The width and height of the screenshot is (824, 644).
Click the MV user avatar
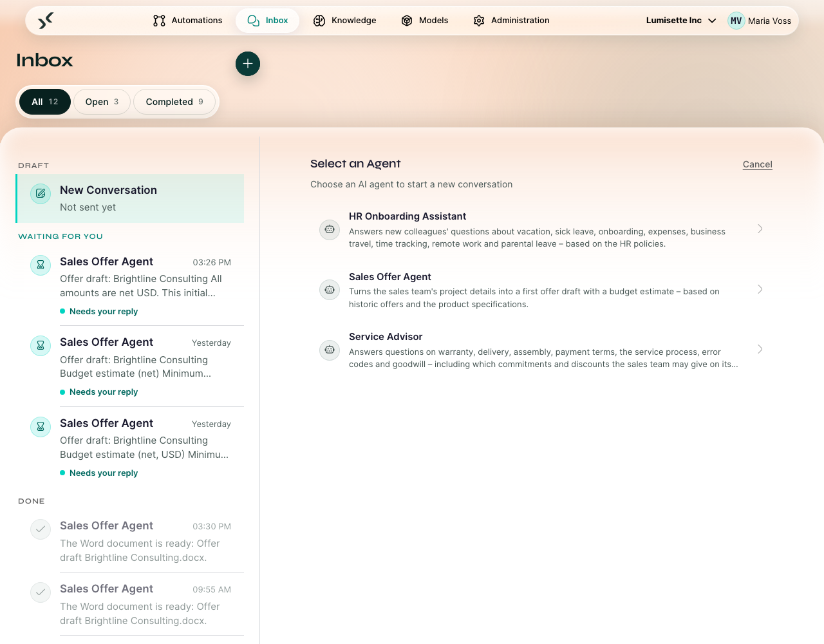coord(736,21)
